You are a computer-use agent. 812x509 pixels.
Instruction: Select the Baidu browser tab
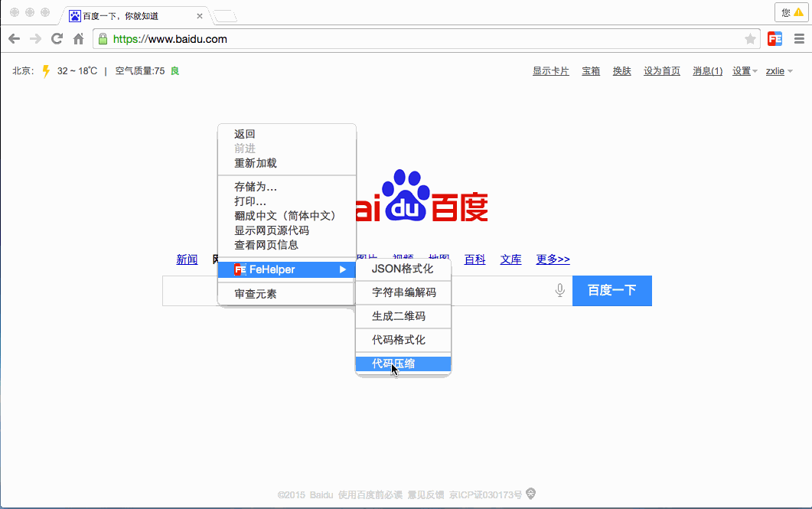click(x=135, y=16)
